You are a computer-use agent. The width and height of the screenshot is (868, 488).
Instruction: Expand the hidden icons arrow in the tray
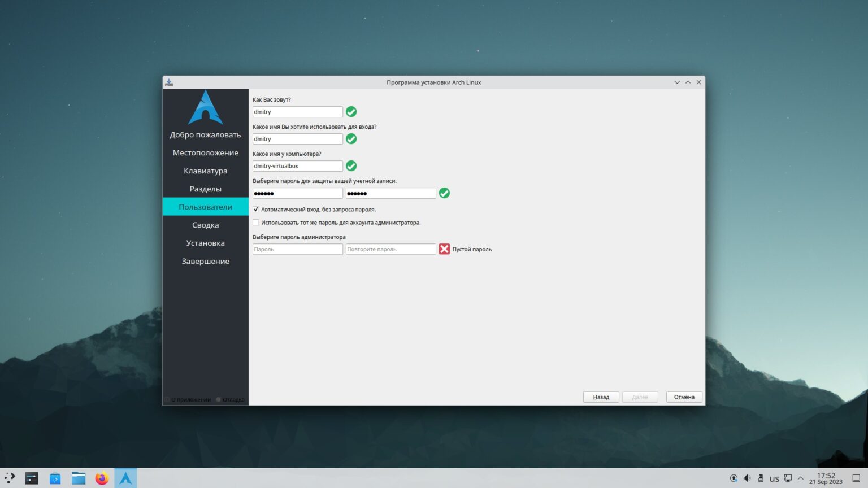[801, 478]
